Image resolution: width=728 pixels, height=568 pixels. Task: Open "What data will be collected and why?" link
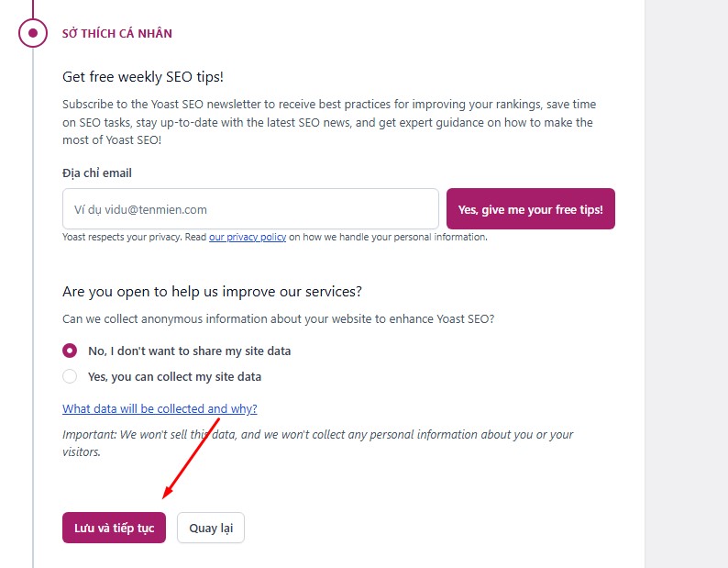(x=160, y=409)
